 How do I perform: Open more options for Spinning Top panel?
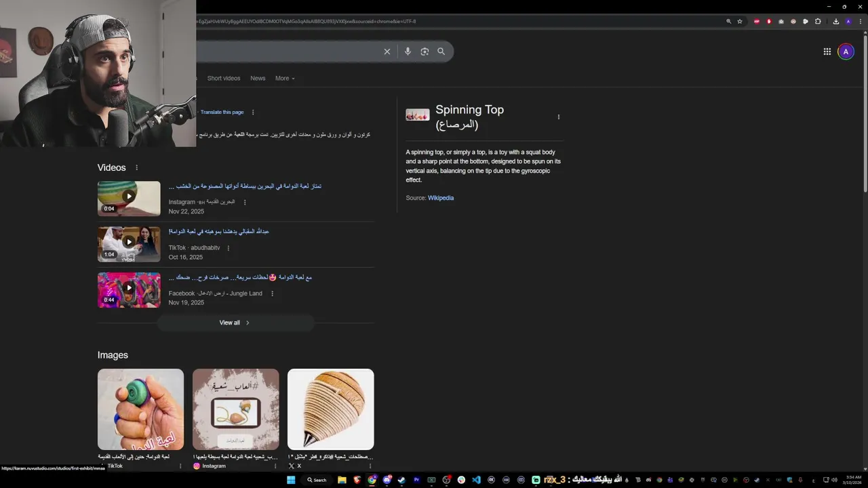559,117
